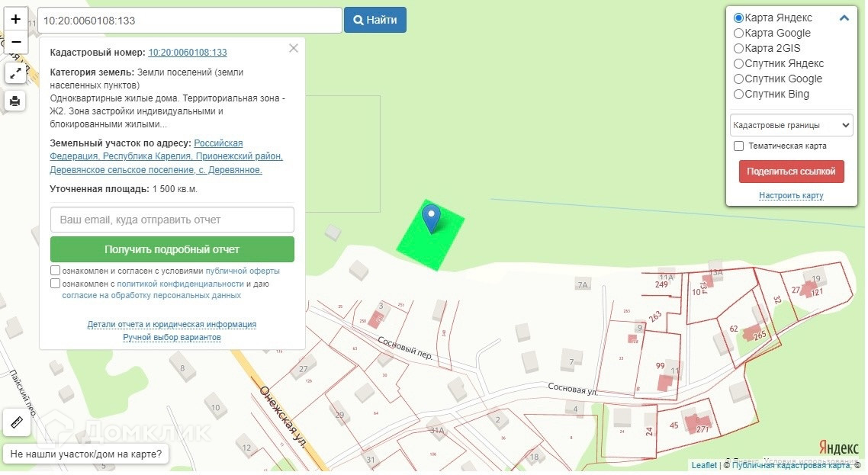
Task: Open согласие на обработку персональных данных link
Action: click(151, 296)
